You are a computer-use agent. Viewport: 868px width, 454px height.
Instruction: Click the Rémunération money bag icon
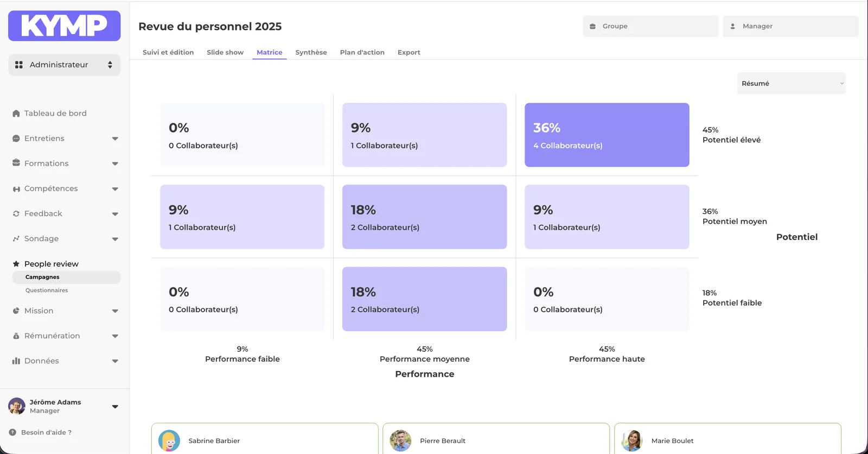point(16,336)
